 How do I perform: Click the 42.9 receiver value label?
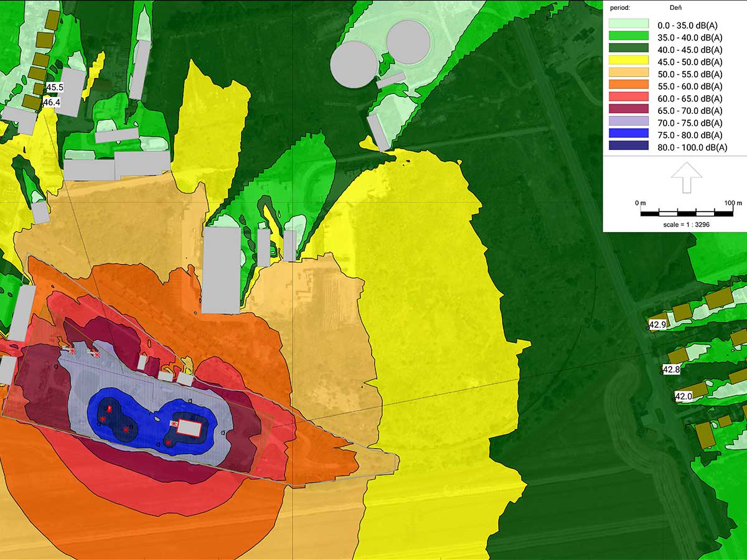[x=657, y=325]
